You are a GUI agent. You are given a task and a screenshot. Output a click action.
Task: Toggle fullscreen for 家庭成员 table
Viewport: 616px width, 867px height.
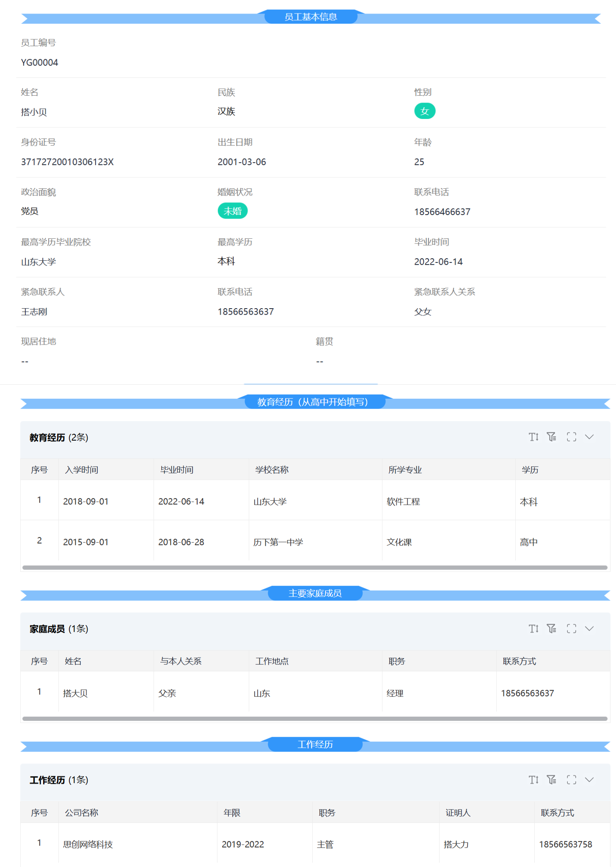tap(572, 629)
